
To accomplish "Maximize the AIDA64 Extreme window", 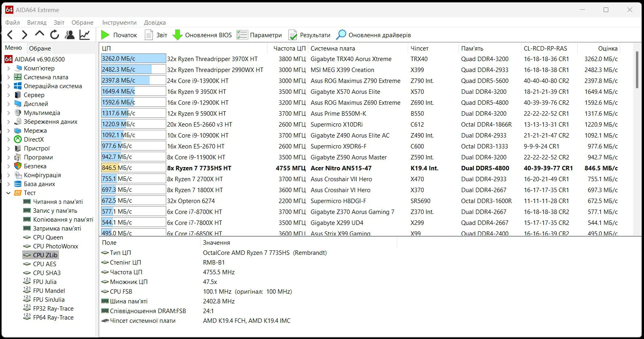I will pyautogui.click(x=606, y=10).
